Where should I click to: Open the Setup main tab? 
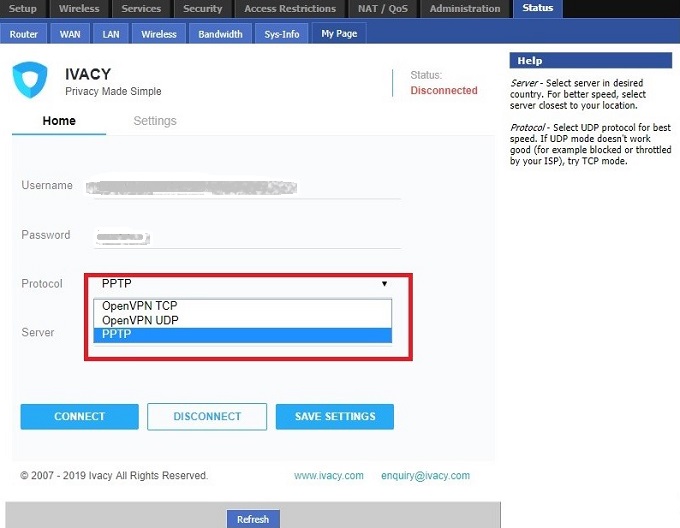[x=23, y=9]
